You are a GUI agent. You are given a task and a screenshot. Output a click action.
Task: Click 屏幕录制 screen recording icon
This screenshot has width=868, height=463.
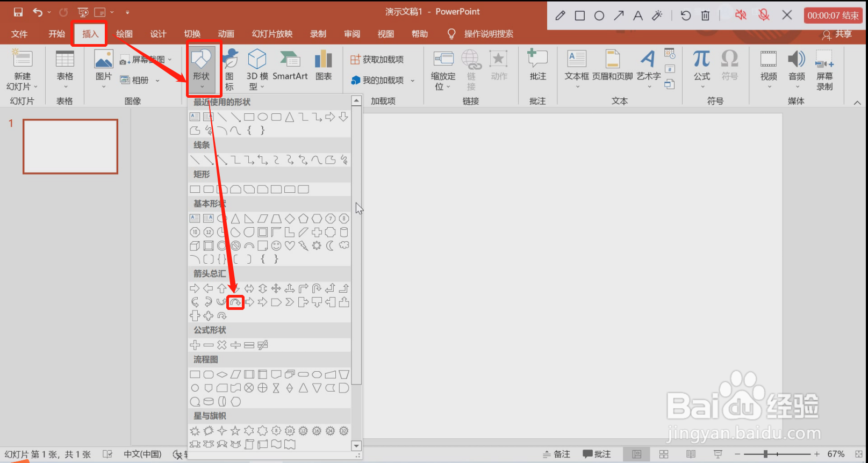pyautogui.click(x=824, y=70)
